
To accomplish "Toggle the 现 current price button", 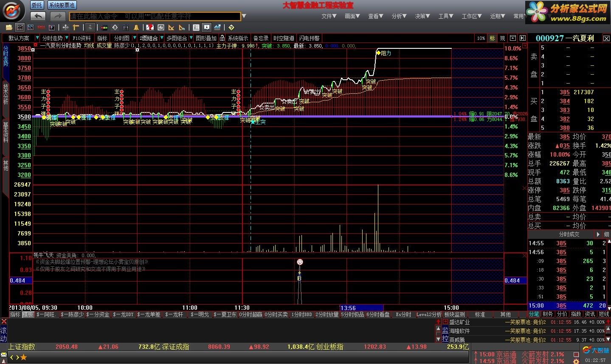I will (x=503, y=38).
